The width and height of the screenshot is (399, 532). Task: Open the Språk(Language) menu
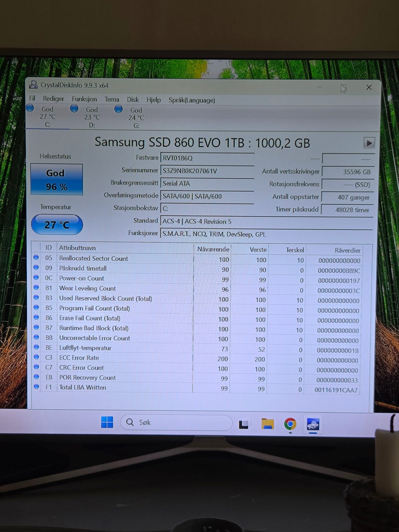coord(192,100)
